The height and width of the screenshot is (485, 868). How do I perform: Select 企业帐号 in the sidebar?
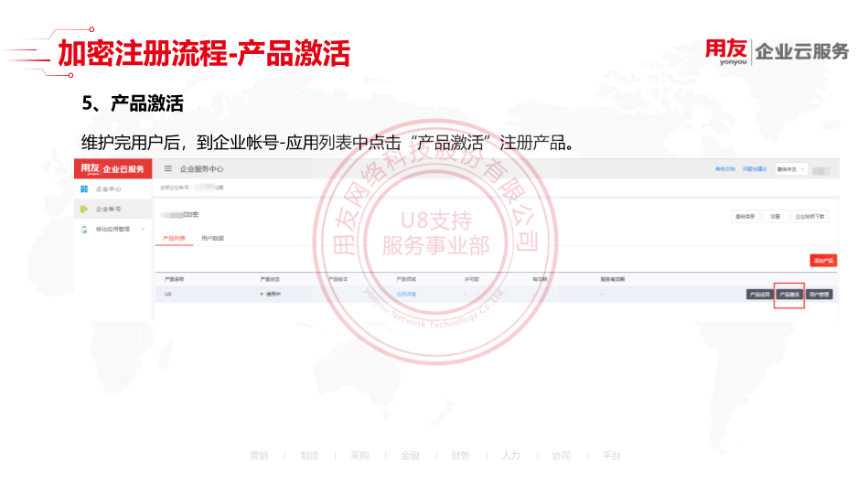(x=109, y=210)
